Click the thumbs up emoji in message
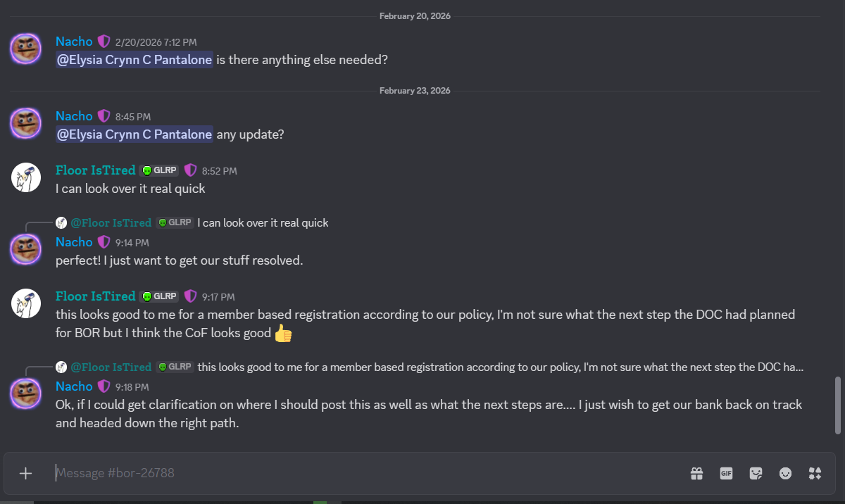 (283, 334)
